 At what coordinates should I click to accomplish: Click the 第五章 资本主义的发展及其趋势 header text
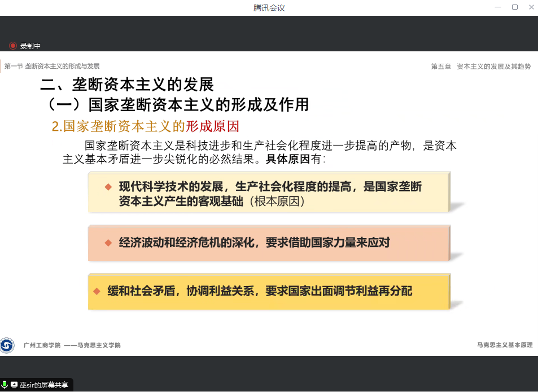[x=480, y=67]
